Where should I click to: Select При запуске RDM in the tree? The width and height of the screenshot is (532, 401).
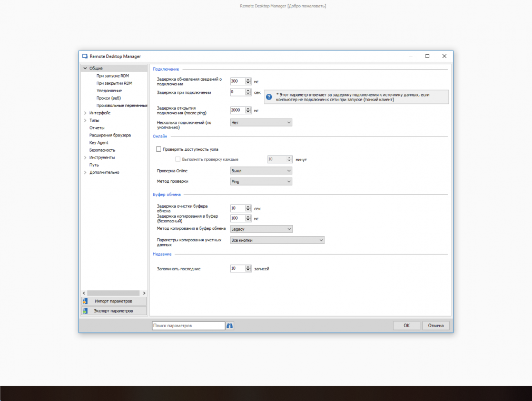click(113, 76)
